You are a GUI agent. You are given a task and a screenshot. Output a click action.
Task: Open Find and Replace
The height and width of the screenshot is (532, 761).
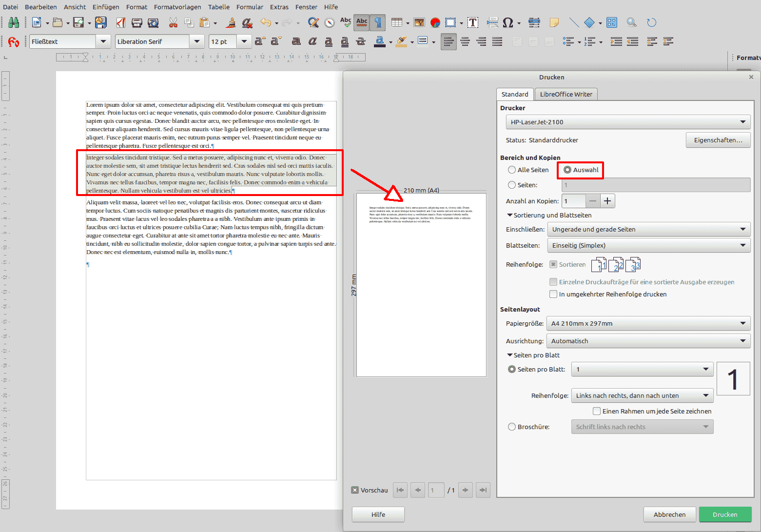pos(313,22)
